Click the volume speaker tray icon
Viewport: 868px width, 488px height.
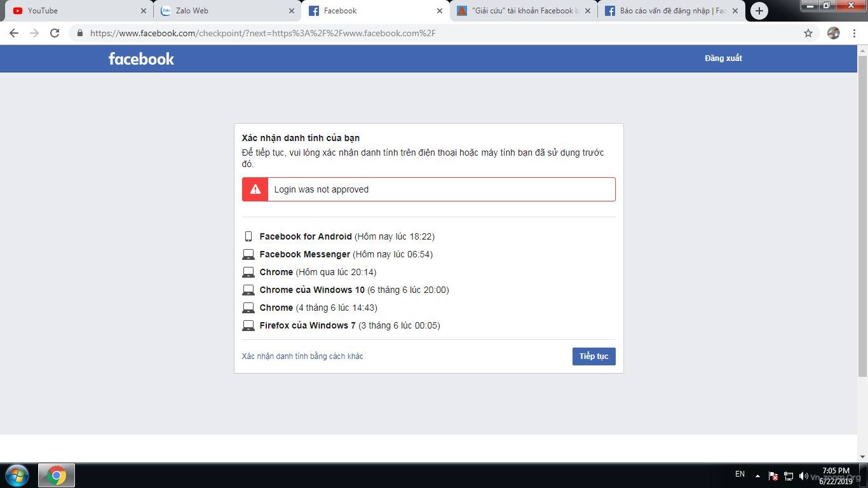pyautogui.click(x=804, y=475)
